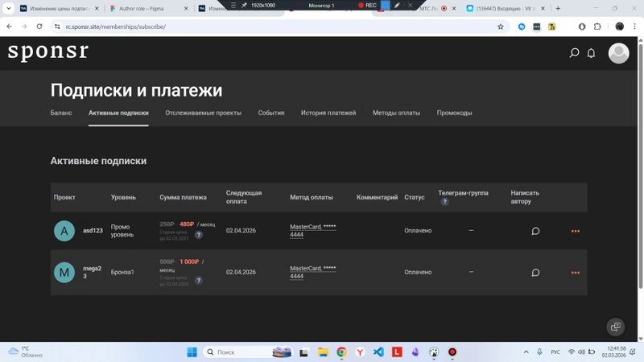644x362 pixels.
Task: Go to sponsr logo home page
Action: pyautogui.click(x=48, y=51)
